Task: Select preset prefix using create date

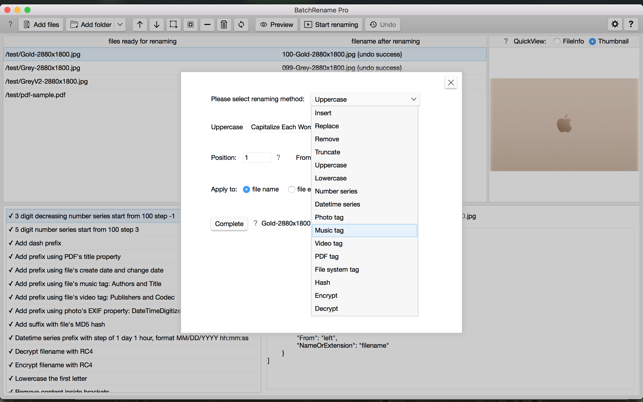Action: coord(93,270)
